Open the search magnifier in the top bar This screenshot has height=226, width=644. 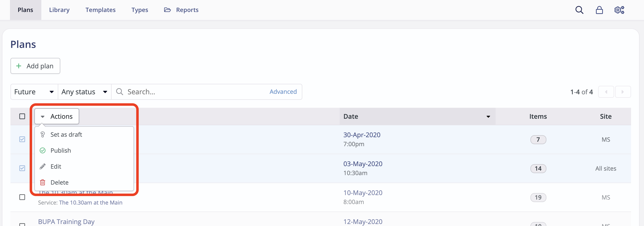click(x=579, y=10)
